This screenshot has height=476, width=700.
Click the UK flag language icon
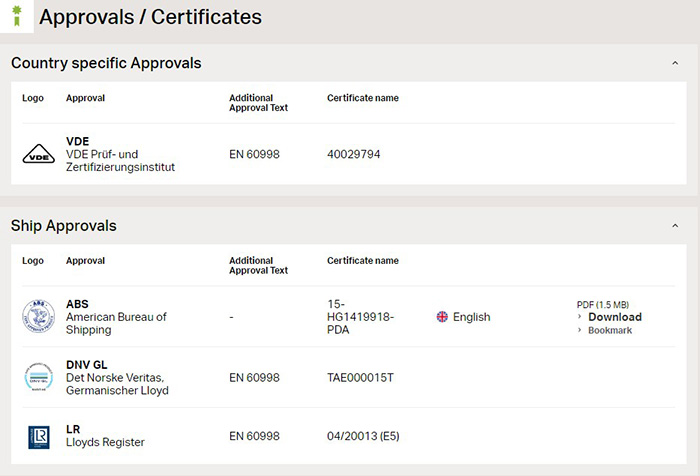[x=442, y=317]
